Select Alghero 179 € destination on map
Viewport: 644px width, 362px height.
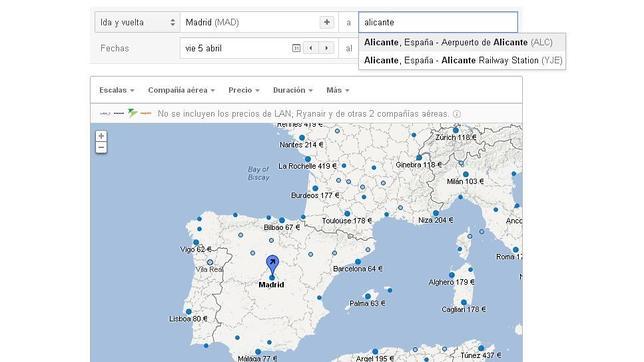pyautogui.click(x=451, y=282)
